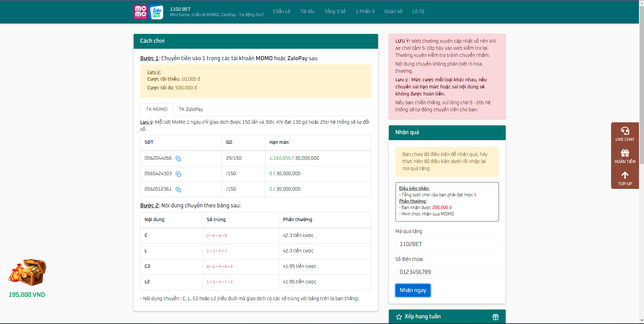Screen dimensions: 644x324
Task: Click winning numbers 2 - 4 - 6 - 8
Action: 217,236
